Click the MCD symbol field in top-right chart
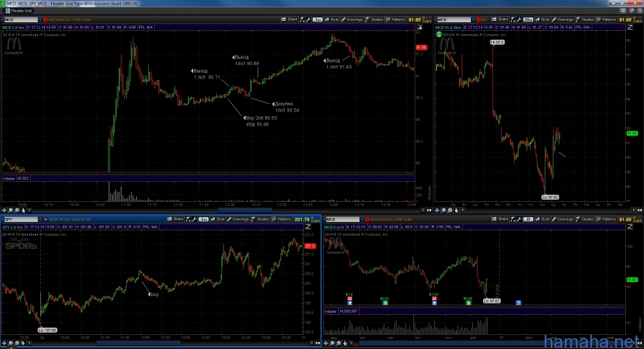This screenshot has height=349, width=644. coord(453,19)
